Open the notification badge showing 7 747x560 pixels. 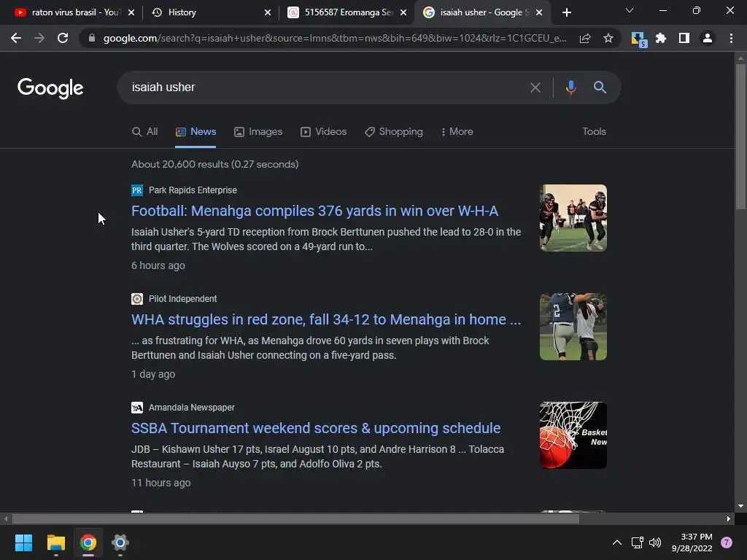tap(727, 542)
